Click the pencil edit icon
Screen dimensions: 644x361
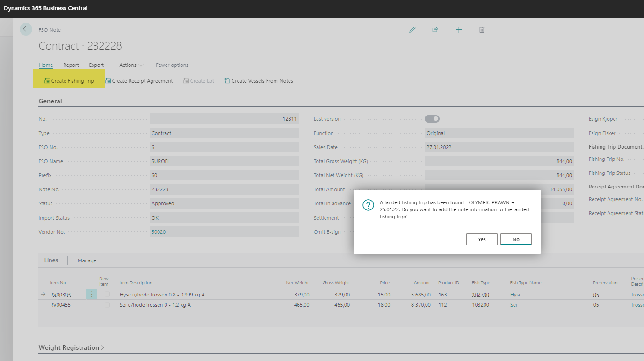412,30
